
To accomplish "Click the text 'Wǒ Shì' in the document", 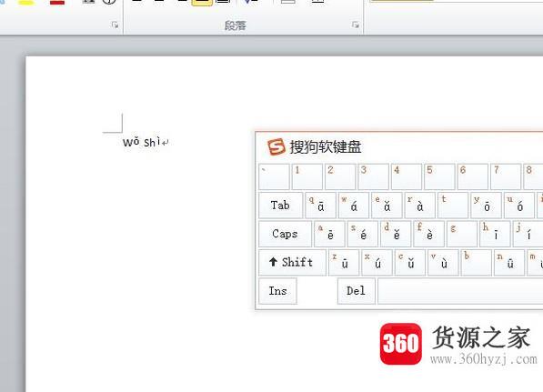I will (x=142, y=142).
